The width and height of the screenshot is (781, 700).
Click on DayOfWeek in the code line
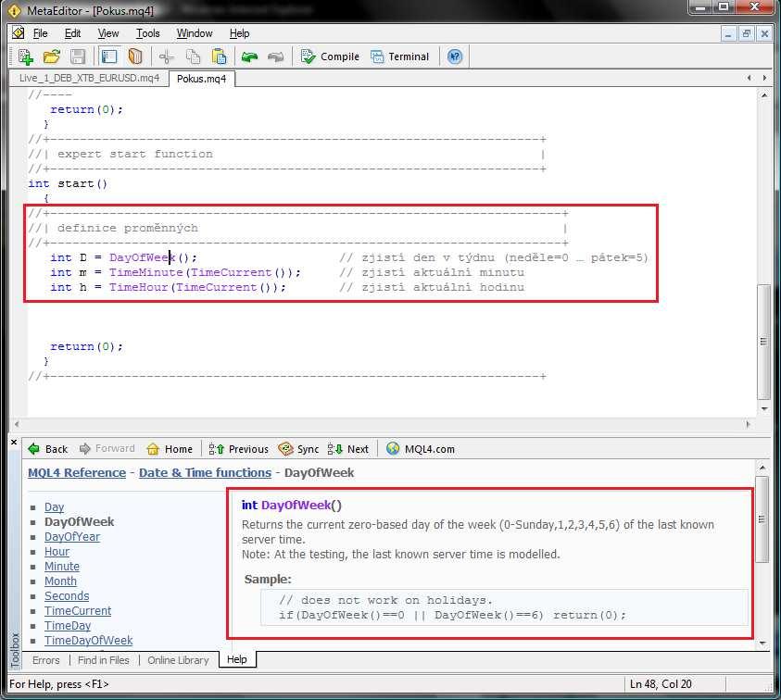(143, 257)
